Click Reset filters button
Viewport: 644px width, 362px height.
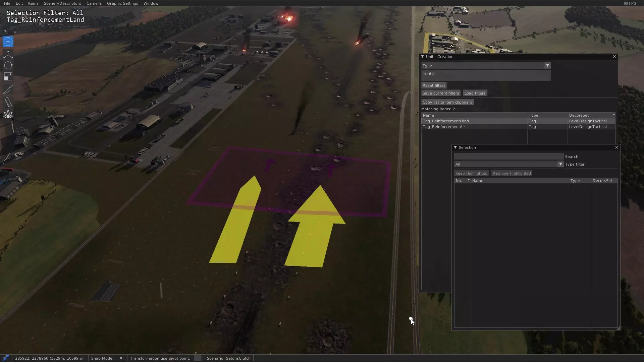[x=434, y=85]
